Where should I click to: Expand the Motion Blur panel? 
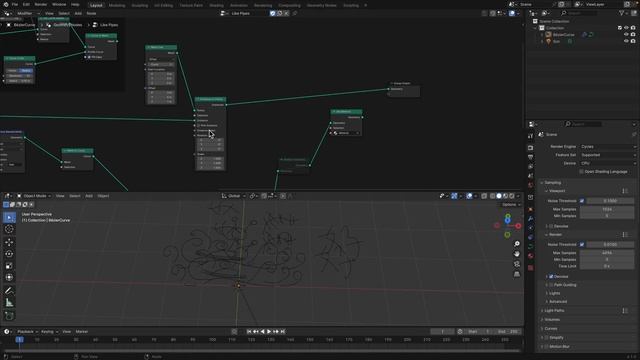559,347
